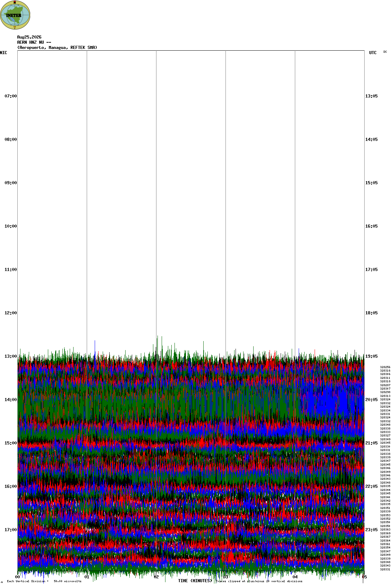392x586 pixels.
Task: Click the 10:00 local time label
Action: [11, 226]
